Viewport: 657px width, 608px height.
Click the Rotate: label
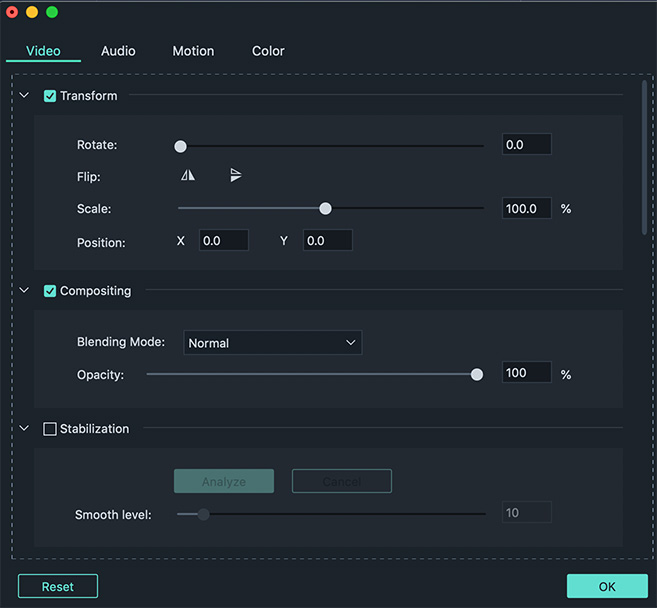[97, 145]
